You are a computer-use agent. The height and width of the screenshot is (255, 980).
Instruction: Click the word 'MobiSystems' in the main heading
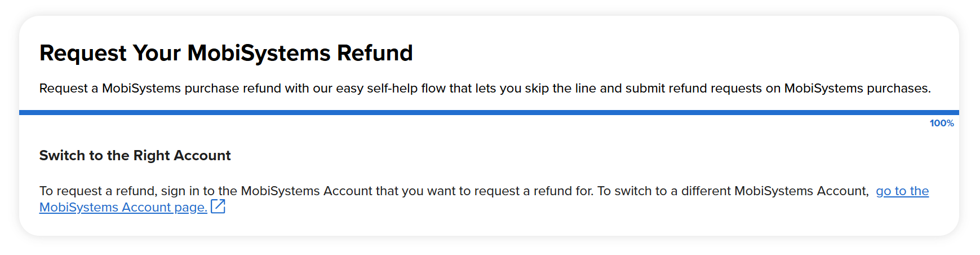[259, 53]
